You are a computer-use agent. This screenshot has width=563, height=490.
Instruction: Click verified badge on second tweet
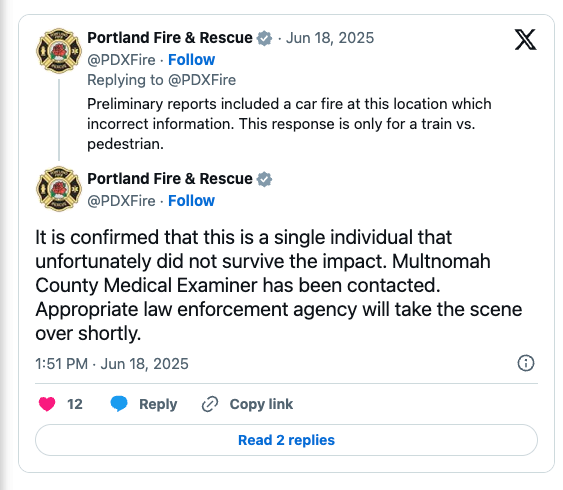point(264,179)
